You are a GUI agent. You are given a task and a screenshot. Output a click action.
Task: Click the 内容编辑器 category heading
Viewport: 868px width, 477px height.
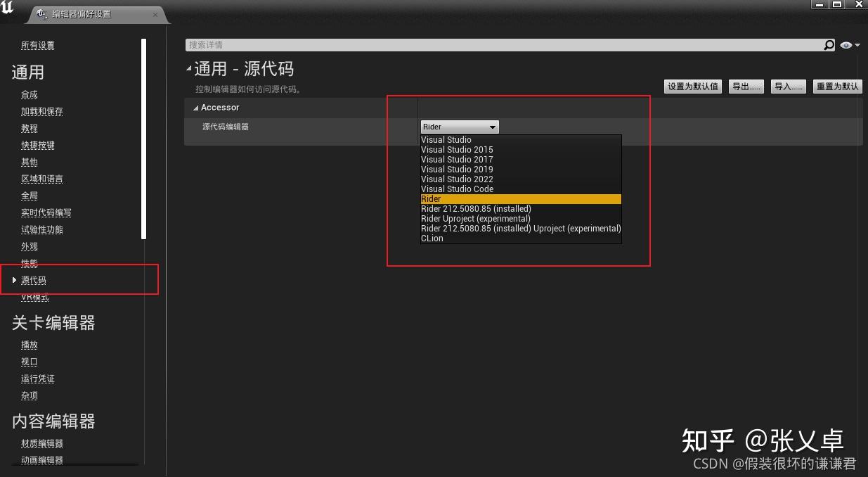[x=53, y=421]
